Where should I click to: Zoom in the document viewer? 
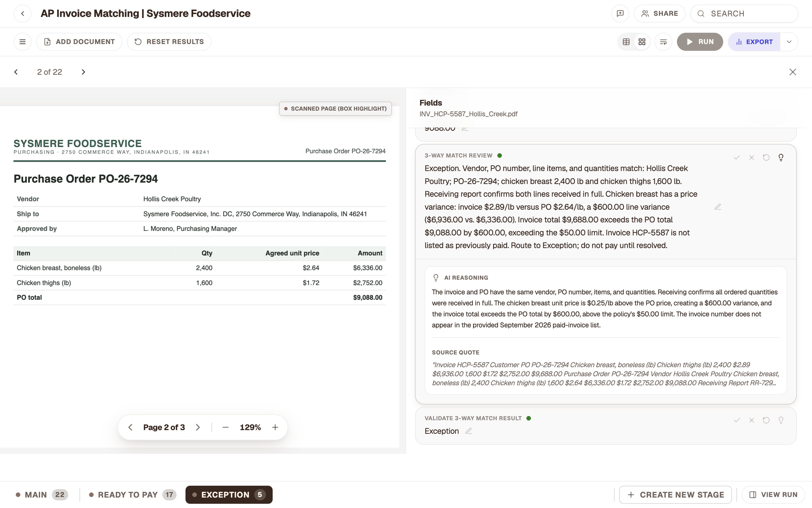275,427
